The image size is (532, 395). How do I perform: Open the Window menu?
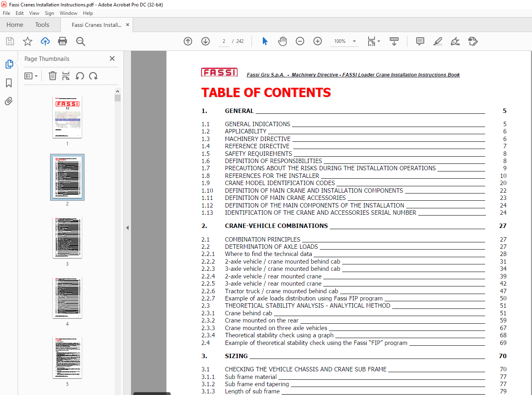(x=69, y=13)
